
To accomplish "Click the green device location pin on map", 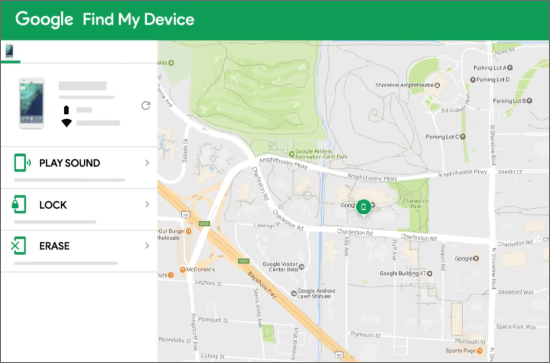I will pos(364,207).
